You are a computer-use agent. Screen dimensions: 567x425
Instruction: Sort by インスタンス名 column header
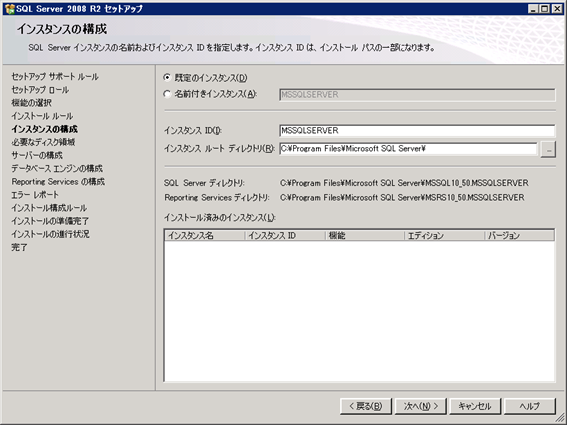205,236
